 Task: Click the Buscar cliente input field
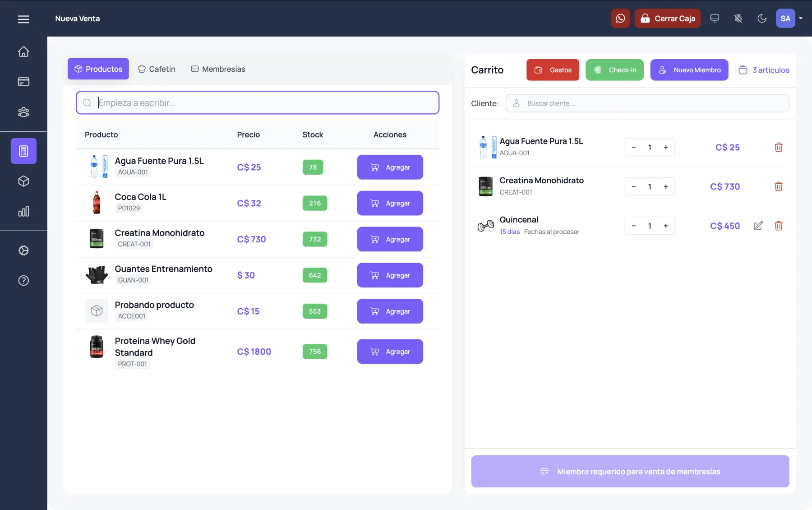click(x=647, y=103)
